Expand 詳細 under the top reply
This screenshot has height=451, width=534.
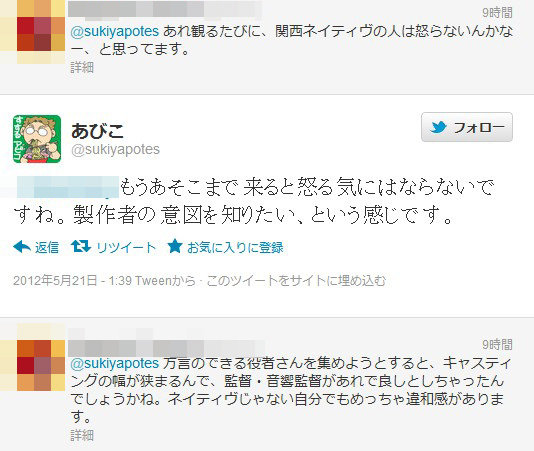(82, 67)
